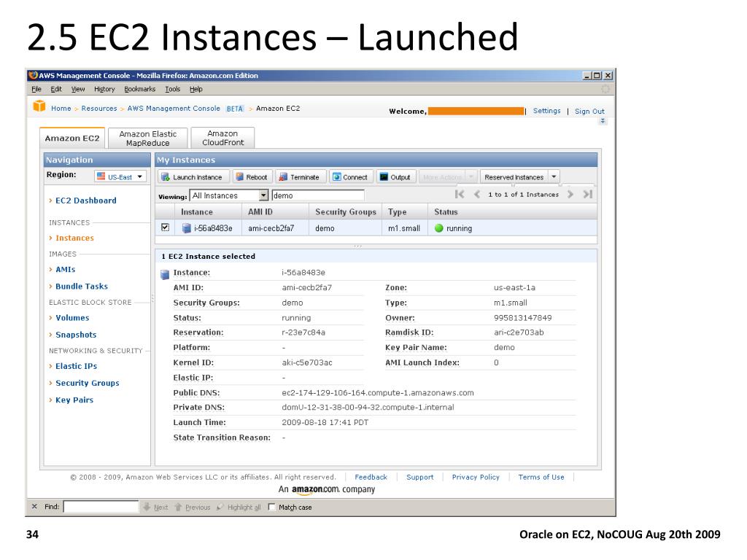
Task: Click the Feedback footer link
Action: tap(371, 477)
